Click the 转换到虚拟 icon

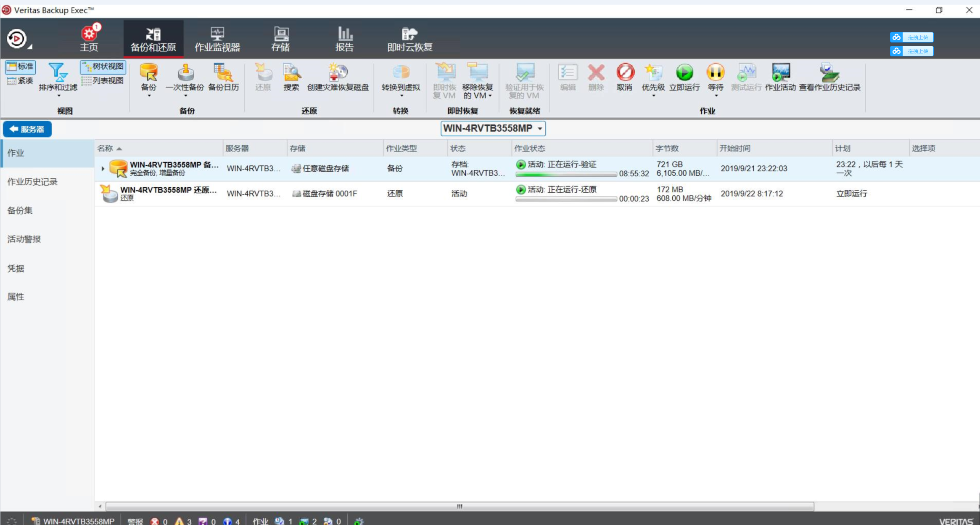pyautogui.click(x=401, y=72)
